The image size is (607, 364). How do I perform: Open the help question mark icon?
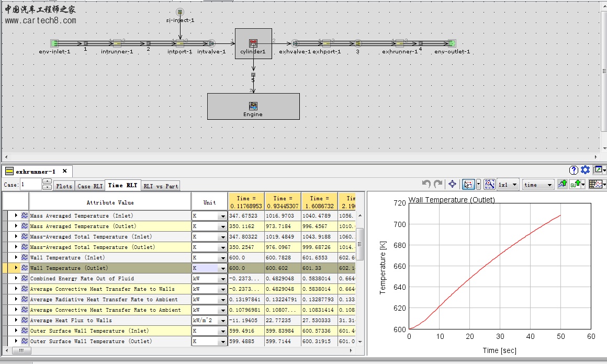(x=574, y=170)
